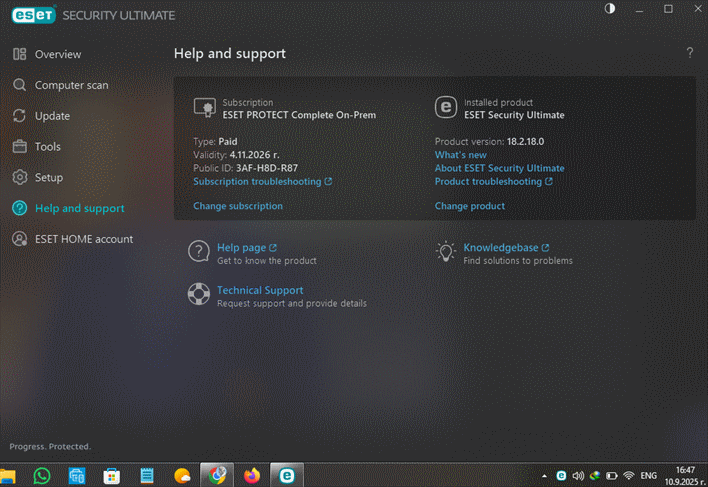Click the Get to know the product text

click(x=267, y=260)
